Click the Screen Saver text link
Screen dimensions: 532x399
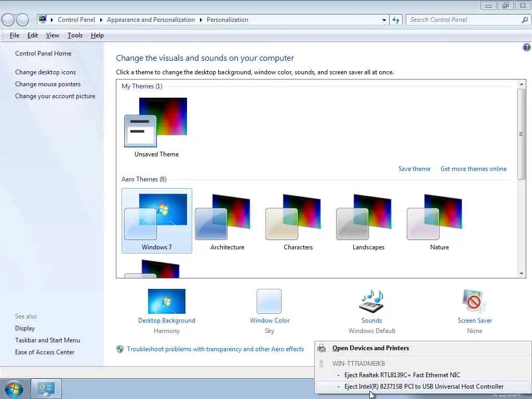[x=474, y=320]
